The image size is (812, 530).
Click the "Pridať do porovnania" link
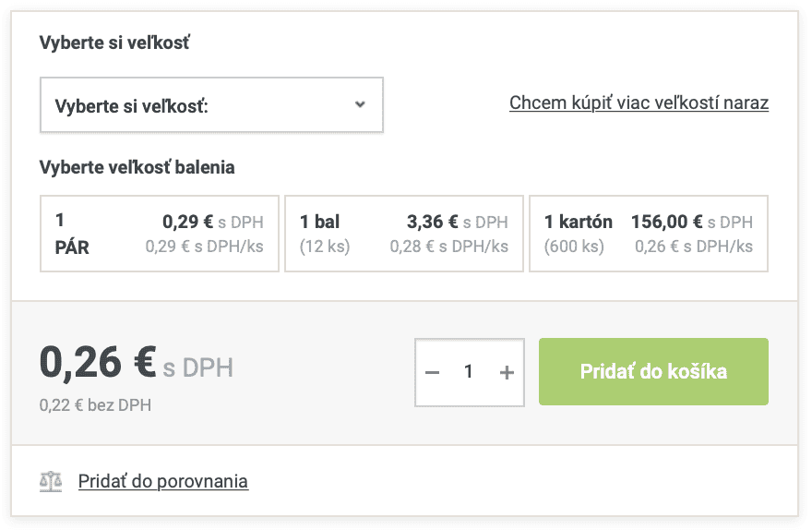click(163, 481)
